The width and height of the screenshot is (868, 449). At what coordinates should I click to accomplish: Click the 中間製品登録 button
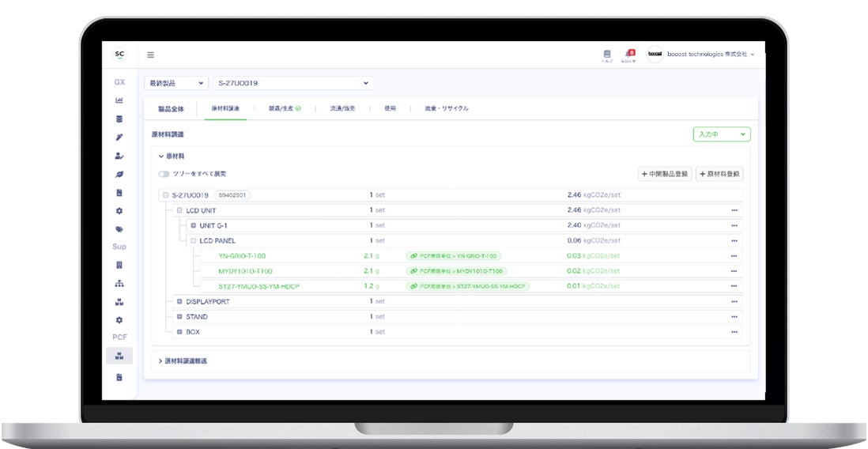664,174
